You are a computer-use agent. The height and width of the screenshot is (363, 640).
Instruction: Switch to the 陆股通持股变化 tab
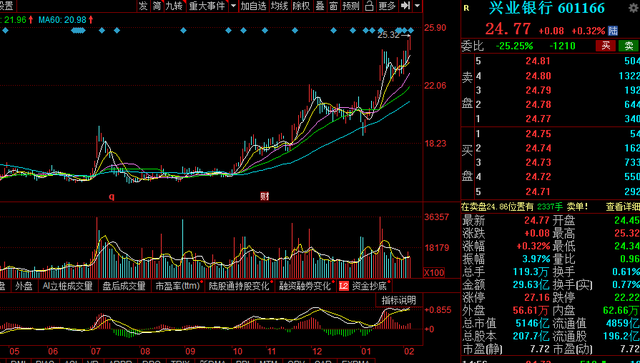[x=239, y=286]
